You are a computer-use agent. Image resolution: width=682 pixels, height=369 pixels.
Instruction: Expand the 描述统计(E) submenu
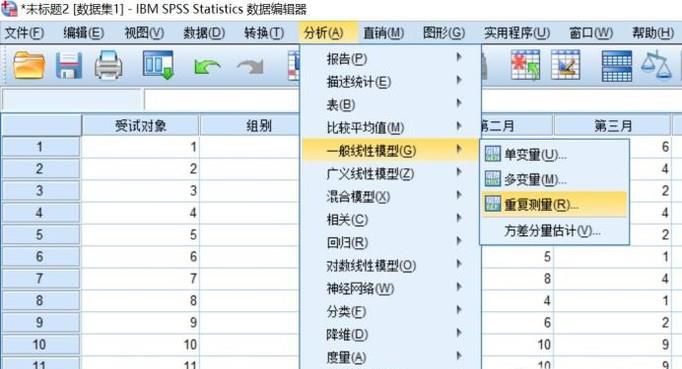391,81
